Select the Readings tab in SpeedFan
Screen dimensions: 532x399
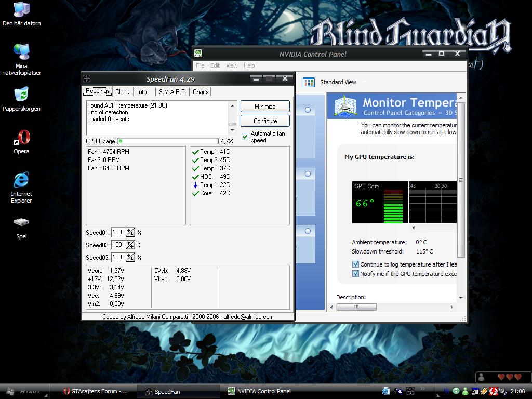coord(97,91)
